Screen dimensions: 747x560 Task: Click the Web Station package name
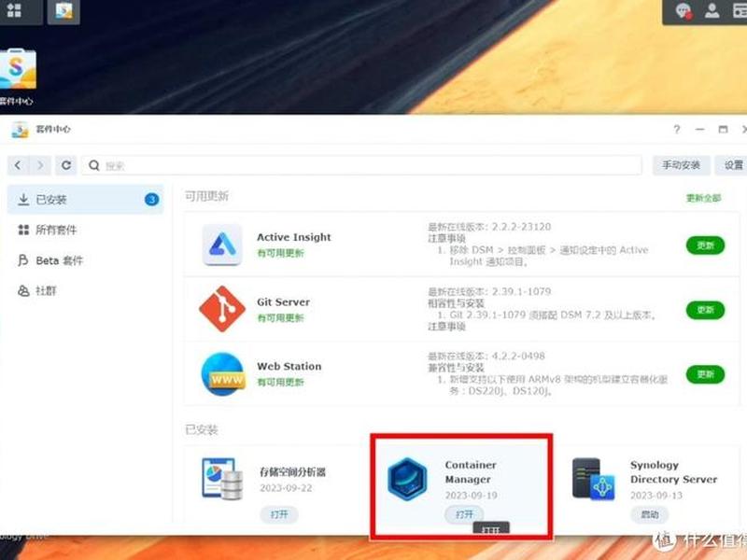click(289, 366)
